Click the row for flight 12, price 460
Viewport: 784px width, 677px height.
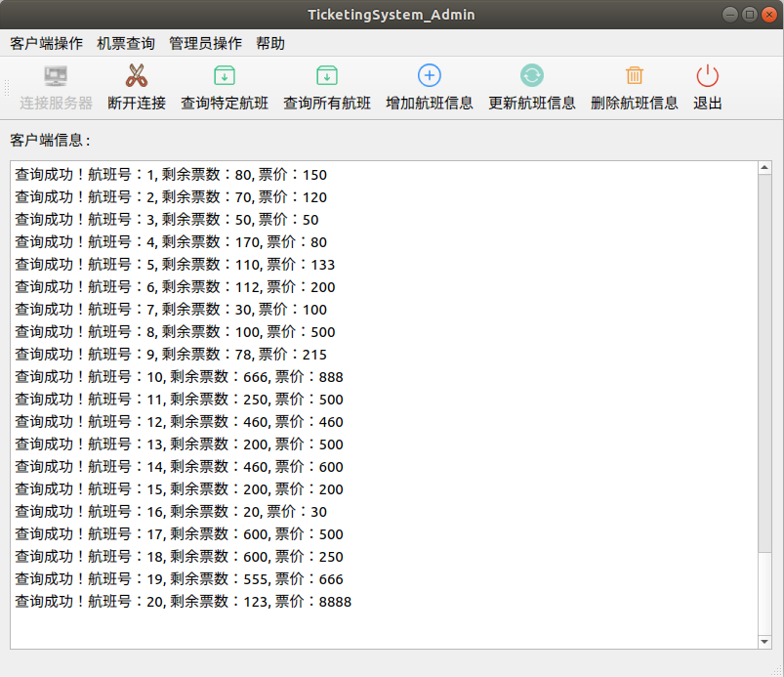(x=179, y=422)
